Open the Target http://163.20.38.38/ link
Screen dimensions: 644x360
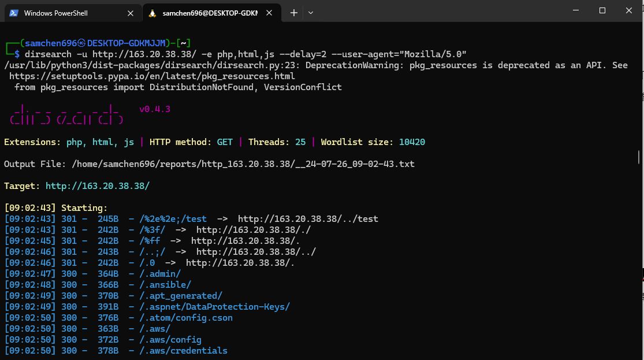pyautogui.click(x=98, y=185)
